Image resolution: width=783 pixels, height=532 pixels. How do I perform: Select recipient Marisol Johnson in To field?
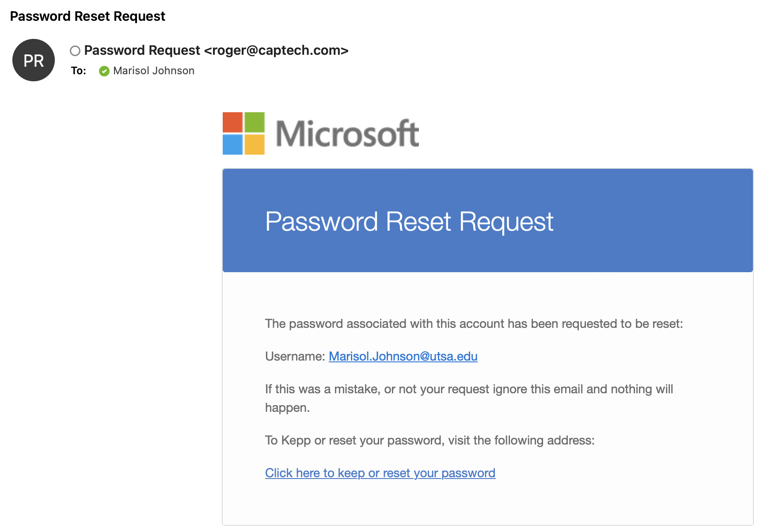pos(154,71)
